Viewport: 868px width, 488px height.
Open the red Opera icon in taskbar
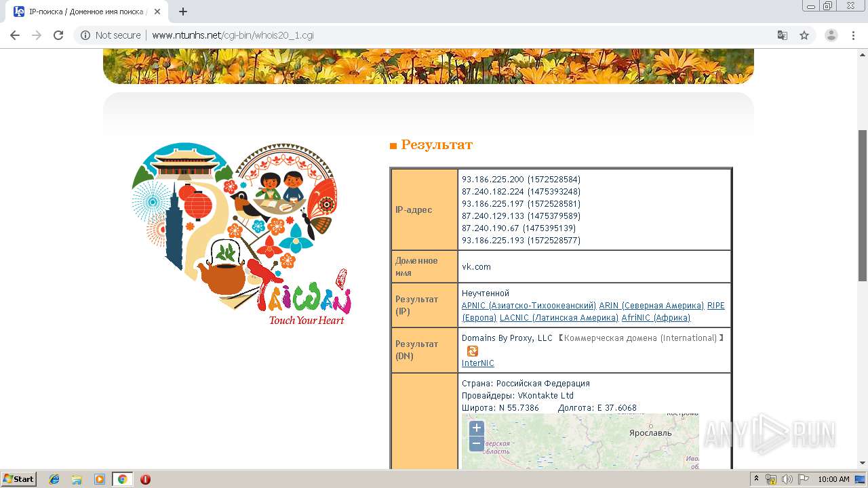point(145,479)
